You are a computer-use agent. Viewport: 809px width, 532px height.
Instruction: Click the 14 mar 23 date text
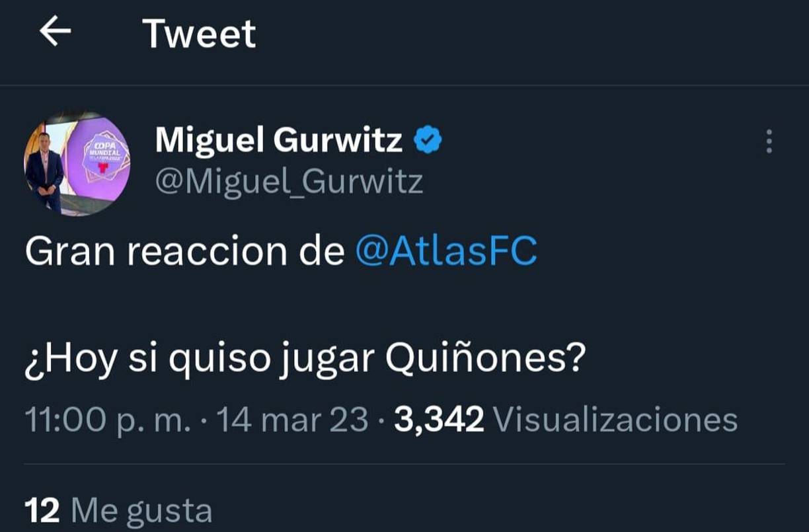tap(293, 418)
